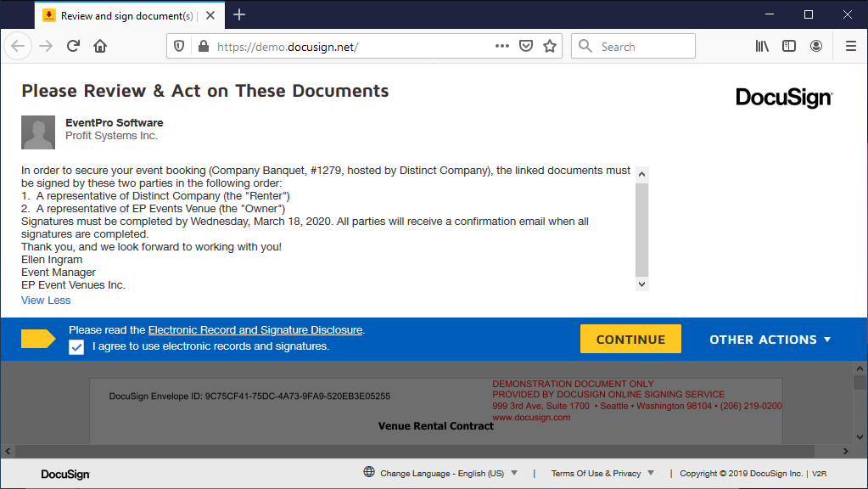Reload the current page
This screenshot has width=868, height=489.
coord(73,46)
